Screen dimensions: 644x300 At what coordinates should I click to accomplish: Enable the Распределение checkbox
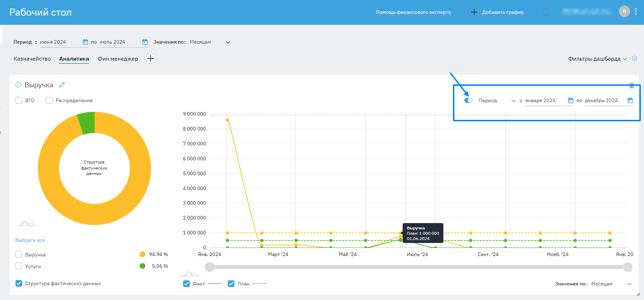(x=49, y=100)
